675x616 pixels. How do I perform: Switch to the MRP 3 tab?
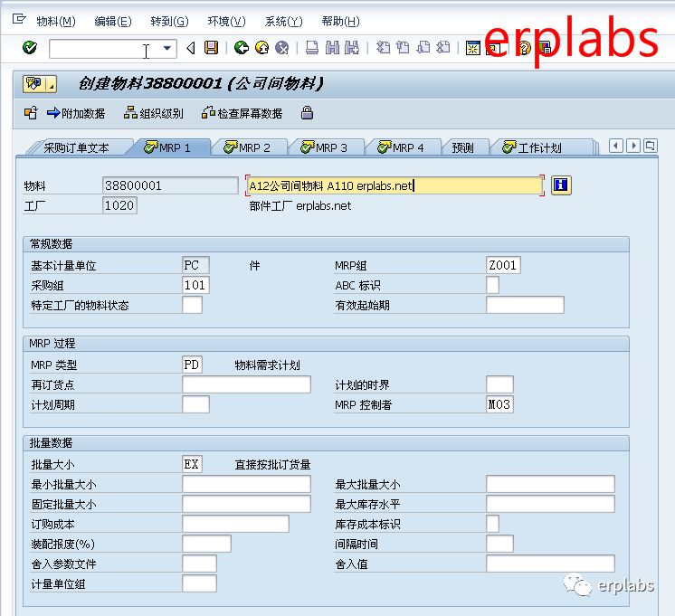(325, 147)
